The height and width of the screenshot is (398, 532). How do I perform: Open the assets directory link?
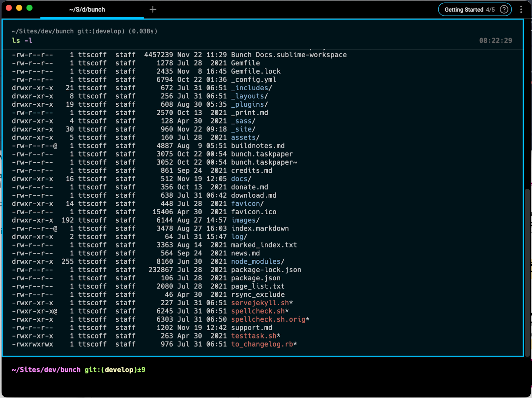pos(244,137)
